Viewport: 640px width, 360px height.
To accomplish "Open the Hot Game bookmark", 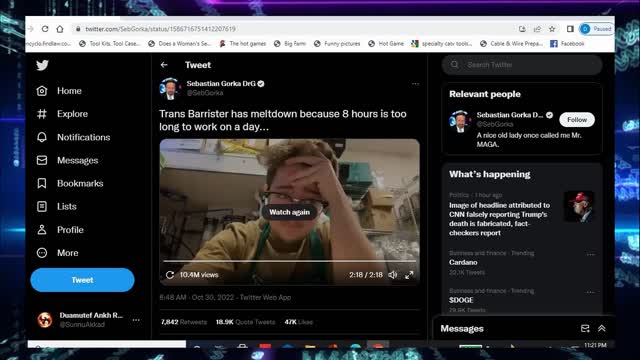I will 386,44.
